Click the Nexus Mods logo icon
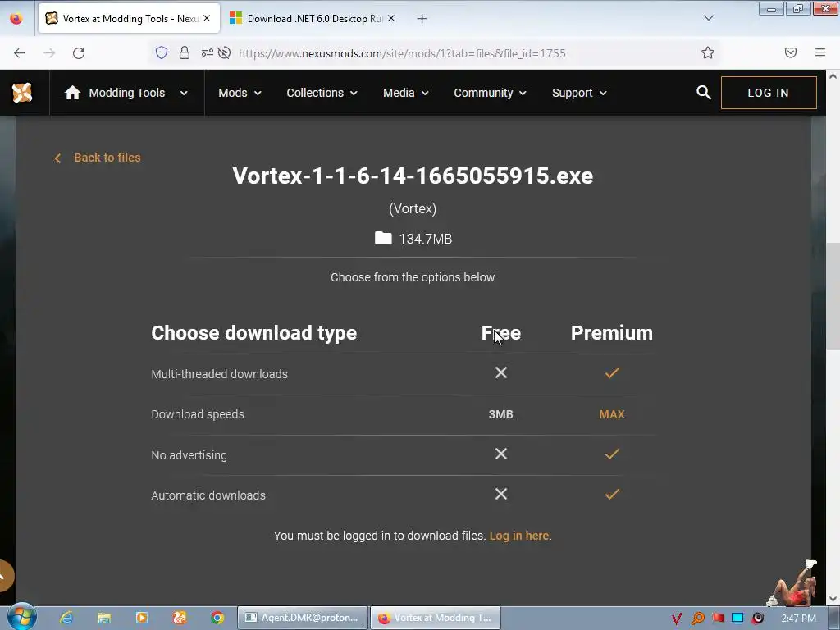Viewport: 840px width, 630px height. click(x=22, y=93)
